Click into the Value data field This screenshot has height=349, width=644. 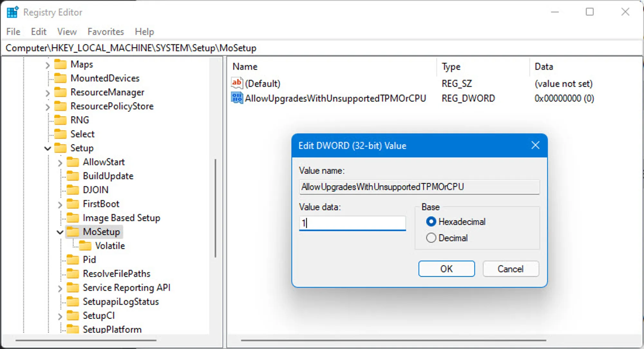pos(352,223)
